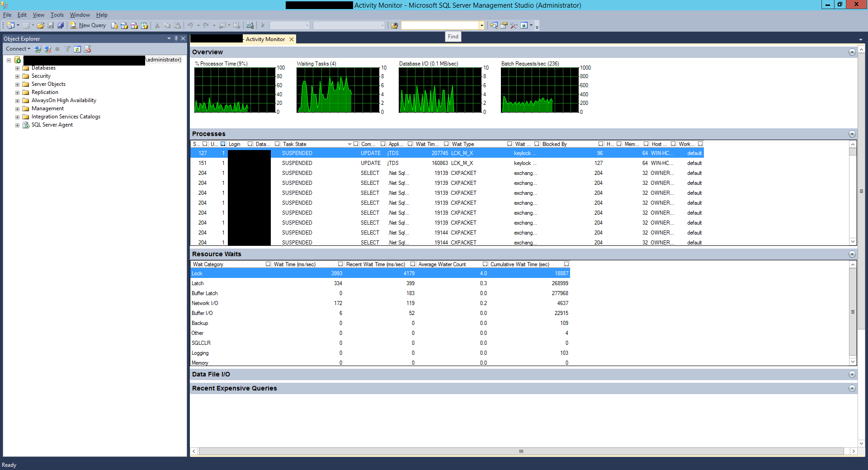The width and height of the screenshot is (868, 470).
Task: Expand the Management folder node
Action: (17, 109)
